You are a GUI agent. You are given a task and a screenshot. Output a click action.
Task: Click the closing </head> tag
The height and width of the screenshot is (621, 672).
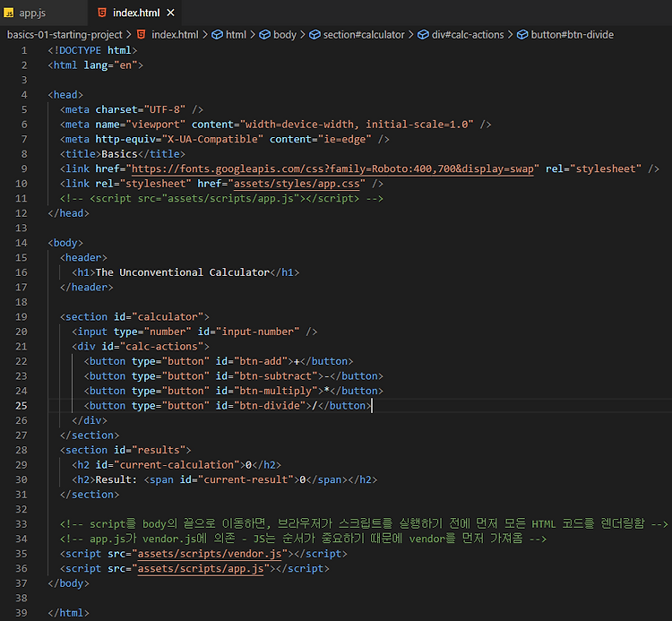point(69,213)
